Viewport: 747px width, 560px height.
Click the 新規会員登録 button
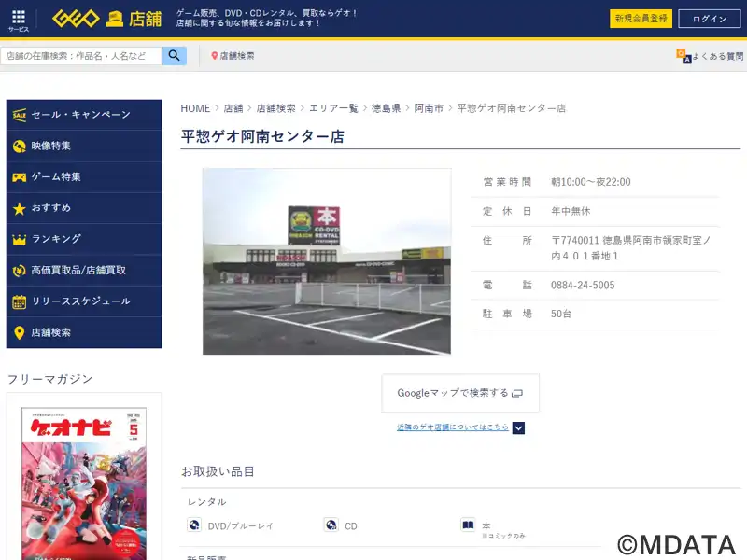(641, 19)
